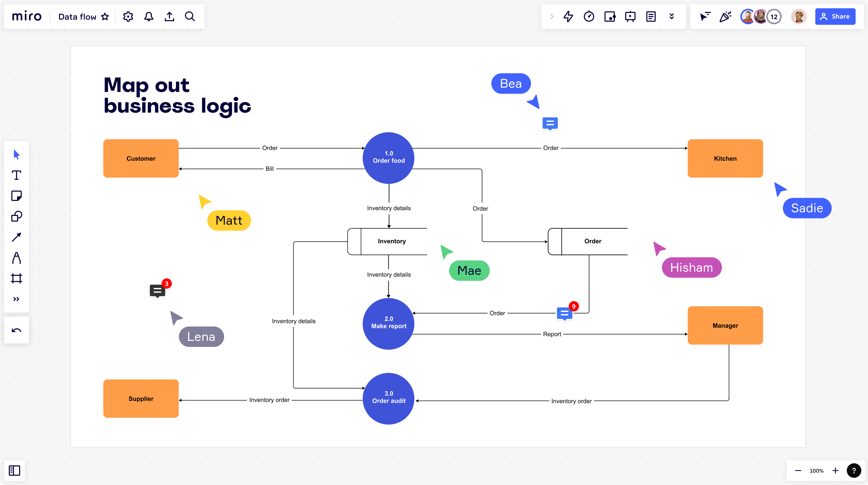Screen dimensions: 868x485
Task: Expand more apps double chevron
Action: [672, 17]
